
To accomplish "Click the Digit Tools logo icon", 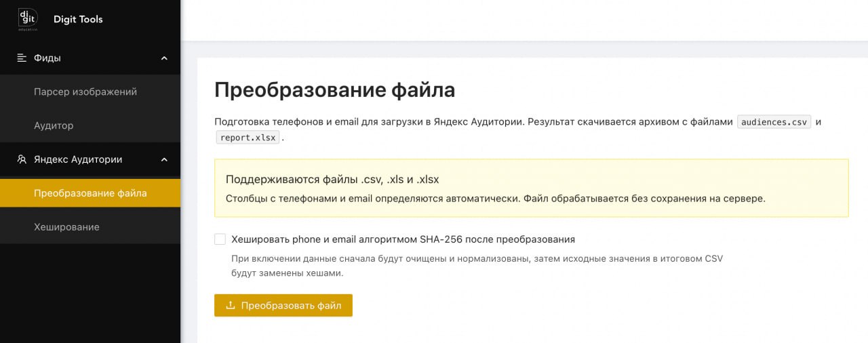I will (26, 20).
